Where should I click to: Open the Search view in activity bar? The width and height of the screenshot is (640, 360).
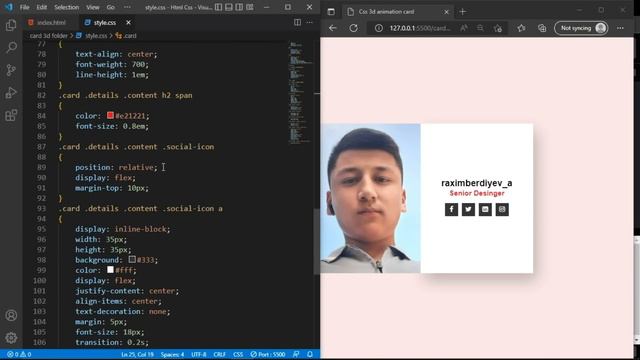click(x=11, y=48)
